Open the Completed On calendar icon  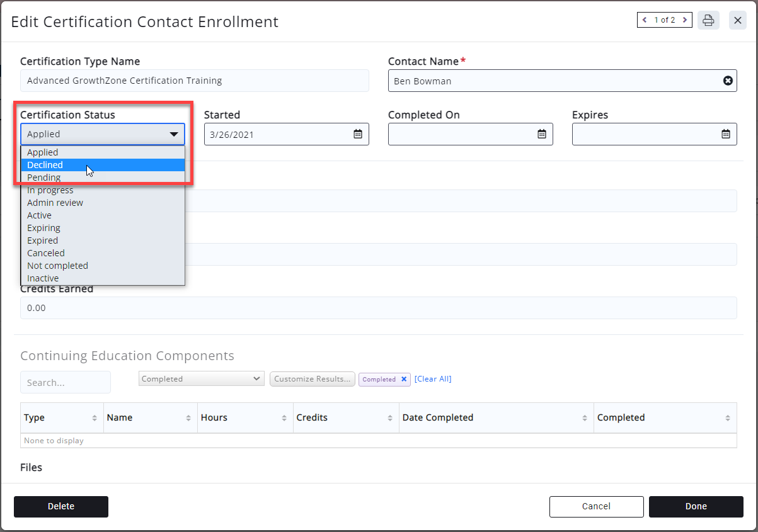(x=542, y=134)
